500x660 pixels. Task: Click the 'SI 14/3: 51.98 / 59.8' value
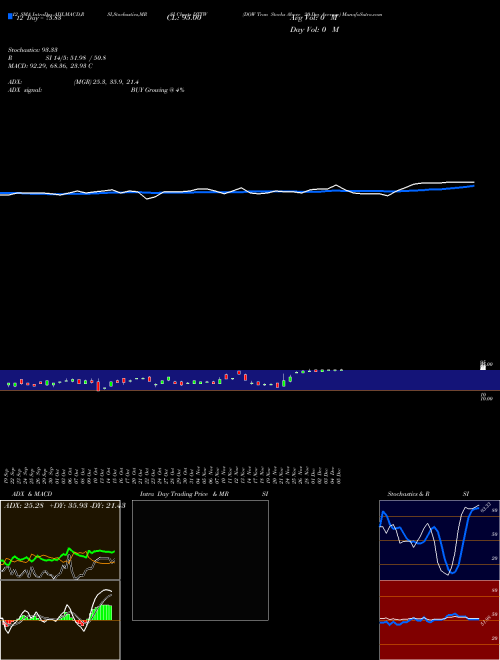75,58
